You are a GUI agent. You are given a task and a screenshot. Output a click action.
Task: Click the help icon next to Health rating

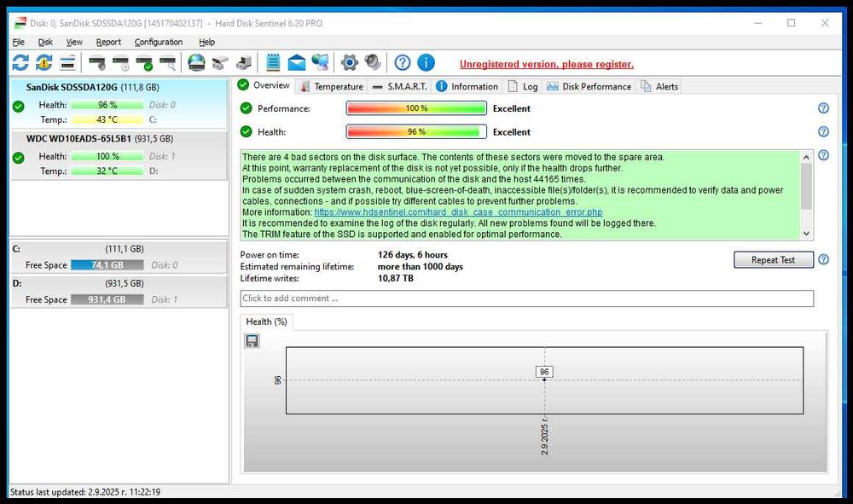point(824,131)
